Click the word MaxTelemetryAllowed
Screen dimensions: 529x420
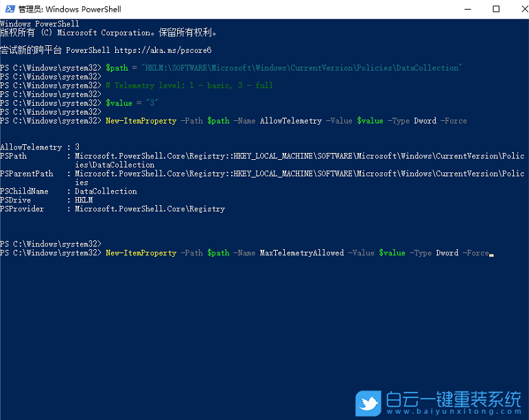(302, 253)
